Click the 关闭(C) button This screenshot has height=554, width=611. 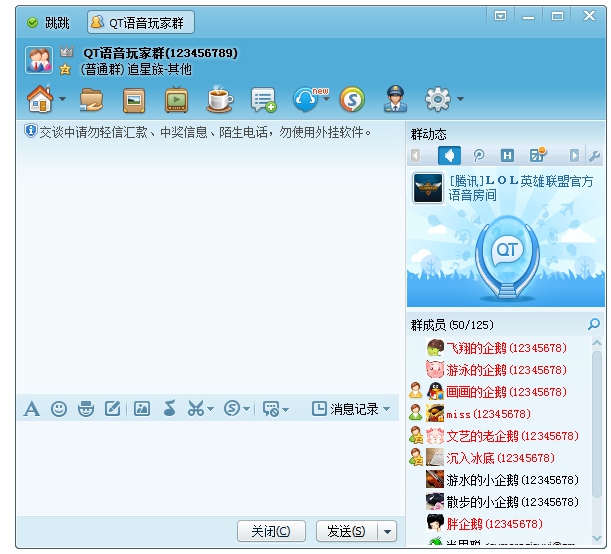coord(271,531)
